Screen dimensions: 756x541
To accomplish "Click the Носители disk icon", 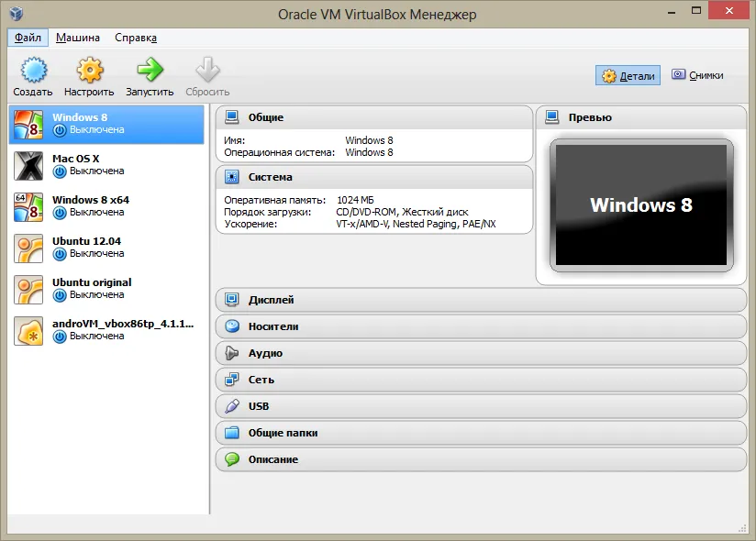I will 232,326.
